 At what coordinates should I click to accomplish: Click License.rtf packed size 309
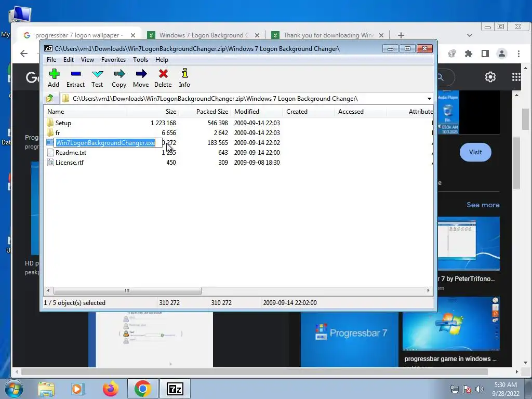(223, 163)
